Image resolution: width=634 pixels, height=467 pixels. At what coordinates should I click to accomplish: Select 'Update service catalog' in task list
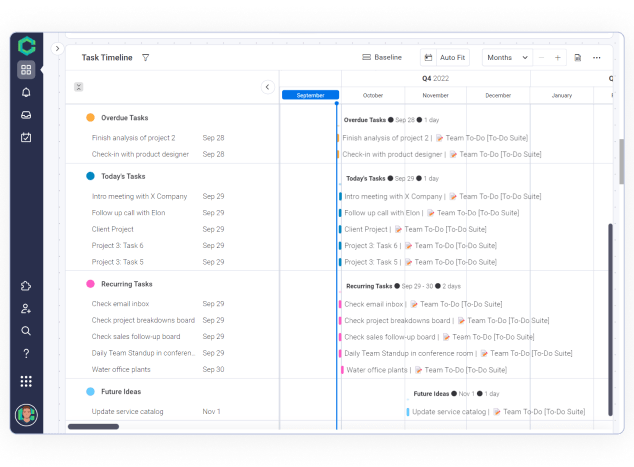127,412
